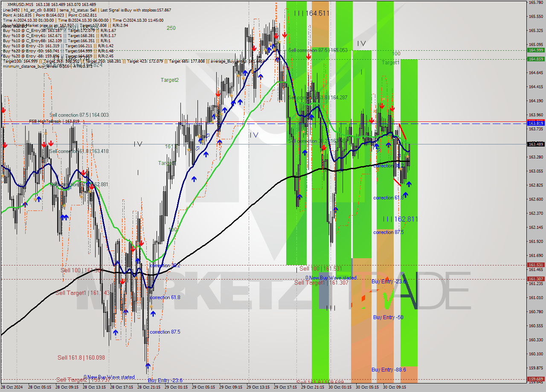Click the 'Buy Entry -50' label

pos(388,317)
